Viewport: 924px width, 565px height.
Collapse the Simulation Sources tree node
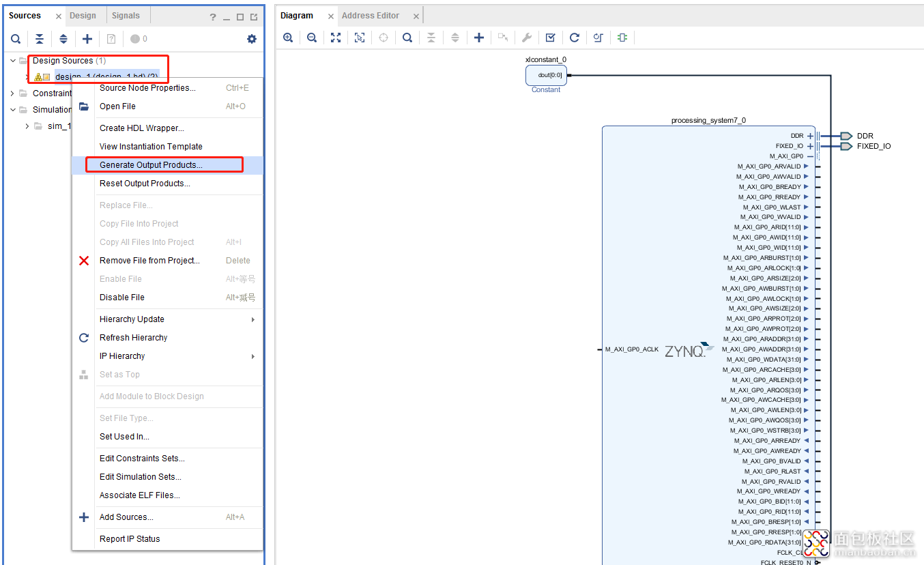pyautogui.click(x=12, y=110)
